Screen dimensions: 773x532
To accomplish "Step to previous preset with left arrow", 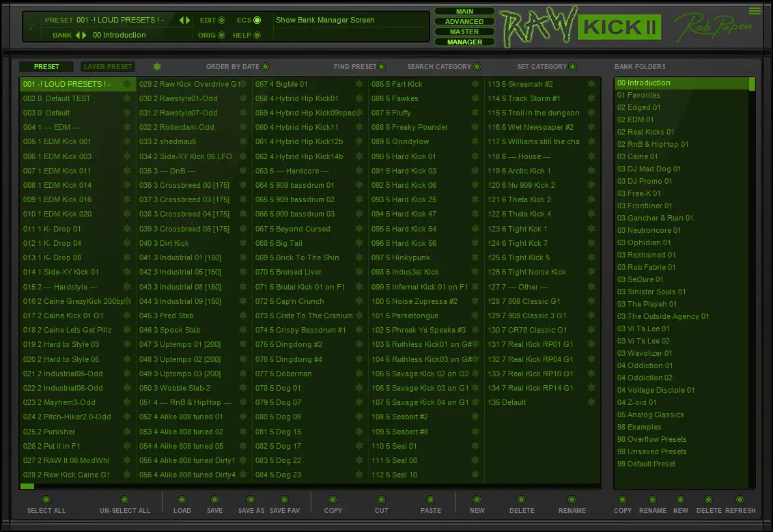I will click(182, 20).
